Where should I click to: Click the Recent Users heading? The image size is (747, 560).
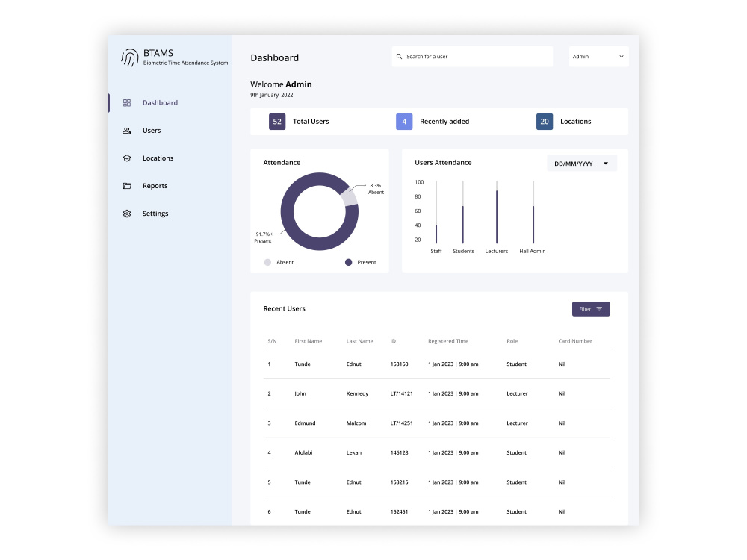tap(285, 308)
